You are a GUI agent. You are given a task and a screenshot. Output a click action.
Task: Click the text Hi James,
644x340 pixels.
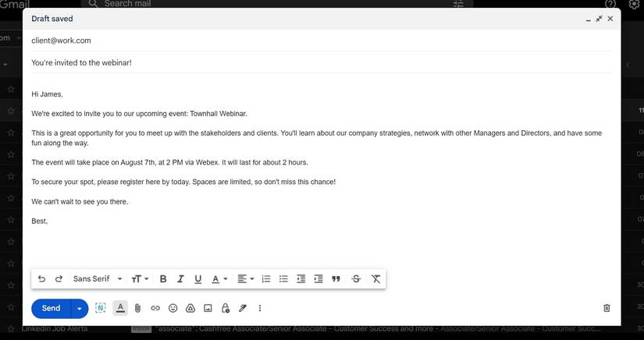[x=48, y=94]
